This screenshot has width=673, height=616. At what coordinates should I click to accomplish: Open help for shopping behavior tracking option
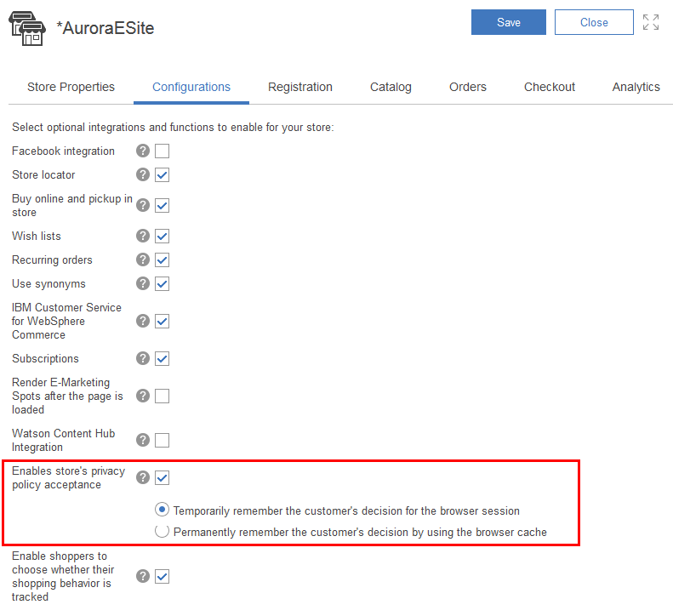(x=143, y=576)
